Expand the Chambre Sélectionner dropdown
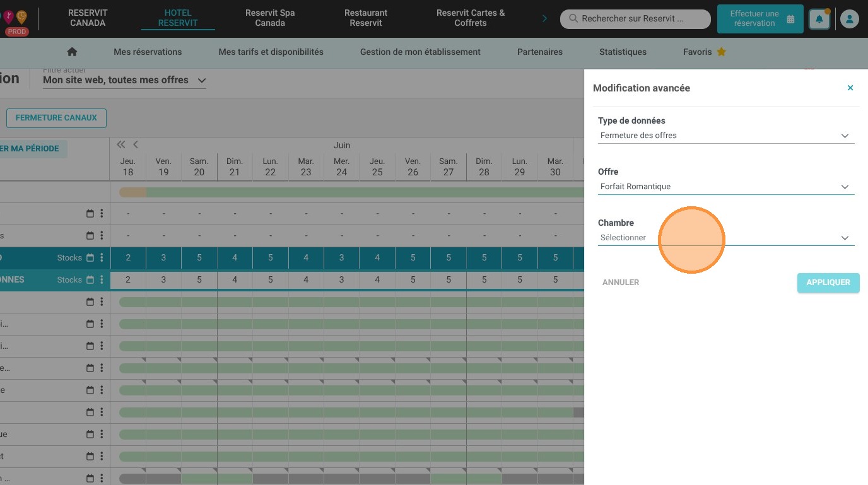 726,238
